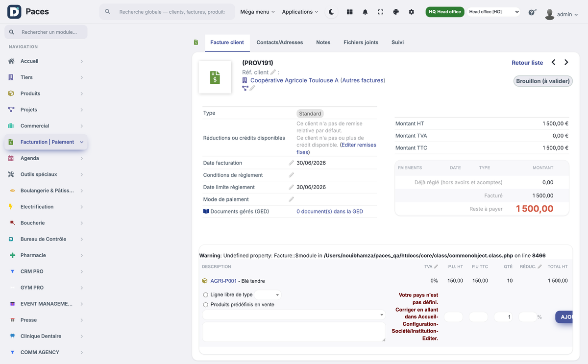Click the Rechercher un module field

(x=46, y=32)
